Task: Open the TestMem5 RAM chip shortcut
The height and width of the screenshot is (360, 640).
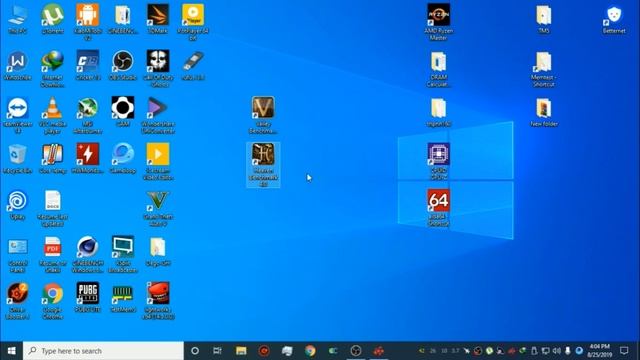Action: 123,298
